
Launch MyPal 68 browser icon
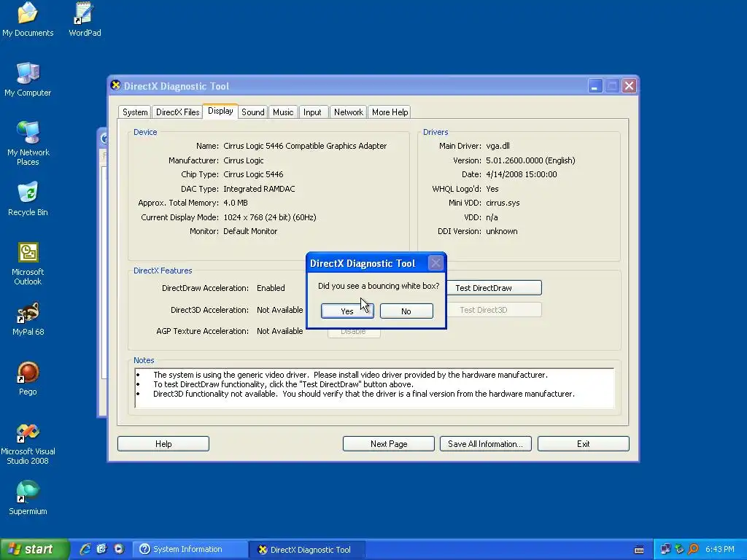(x=28, y=319)
